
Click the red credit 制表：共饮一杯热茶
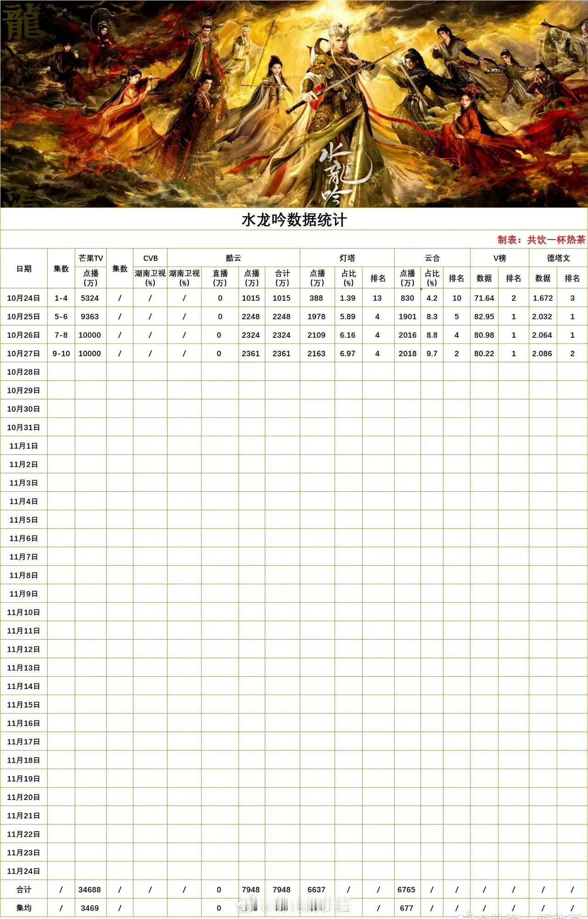coord(542,240)
